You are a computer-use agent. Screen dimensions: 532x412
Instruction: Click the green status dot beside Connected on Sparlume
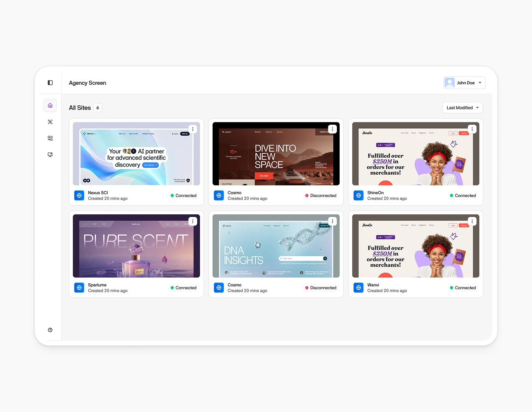pos(172,288)
